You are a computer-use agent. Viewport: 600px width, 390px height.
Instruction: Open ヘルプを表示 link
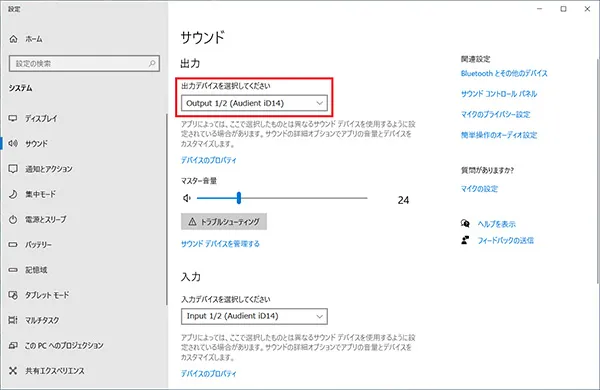496,224
